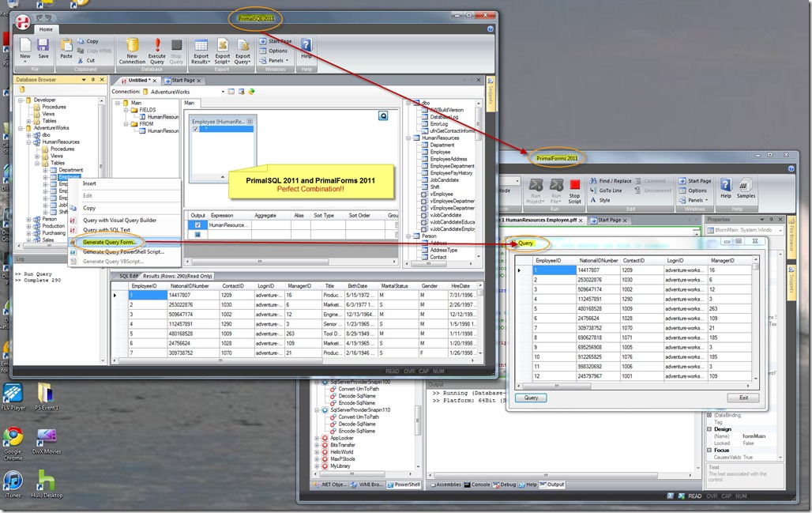Toggle Output checkbox for HumanResource expression row
The image size is (812, 513).
[x=197, y=225]
